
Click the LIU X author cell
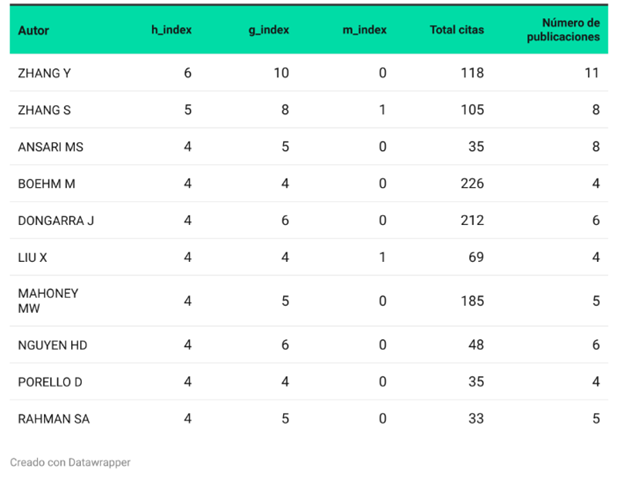(32, 258)
